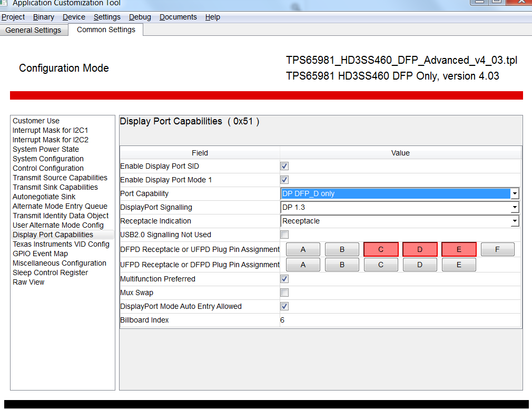Open the Settings menu
The width and height of the screenshot is (532, 409).
click(107, 17)
